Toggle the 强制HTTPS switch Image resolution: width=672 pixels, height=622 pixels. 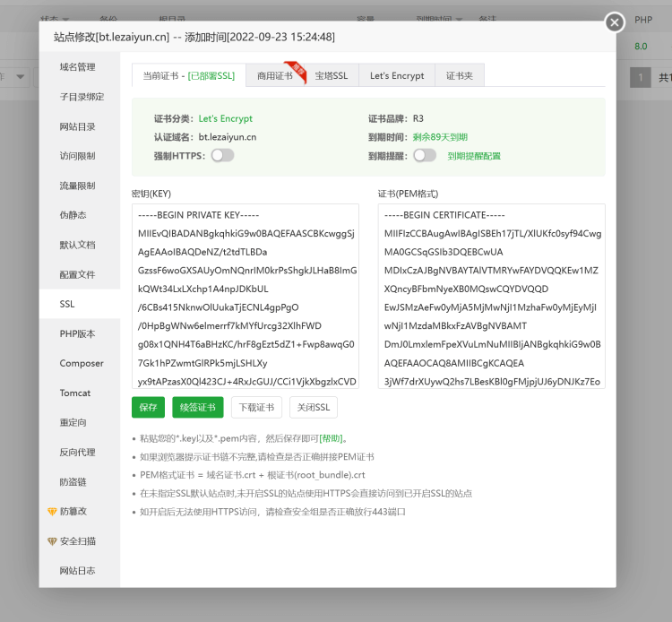222,155
